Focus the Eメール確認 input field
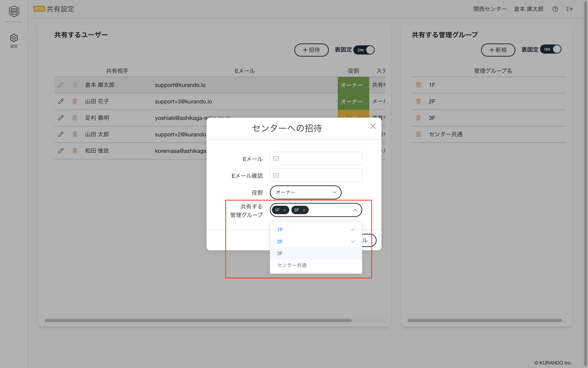The height and width of the screenshot is (368, 588). [x=316, y=175]
